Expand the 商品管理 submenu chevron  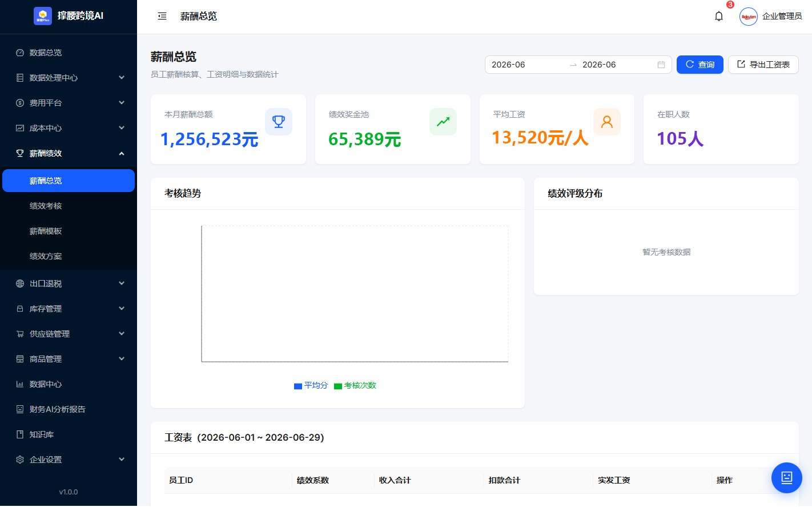(x=122, y=359)
